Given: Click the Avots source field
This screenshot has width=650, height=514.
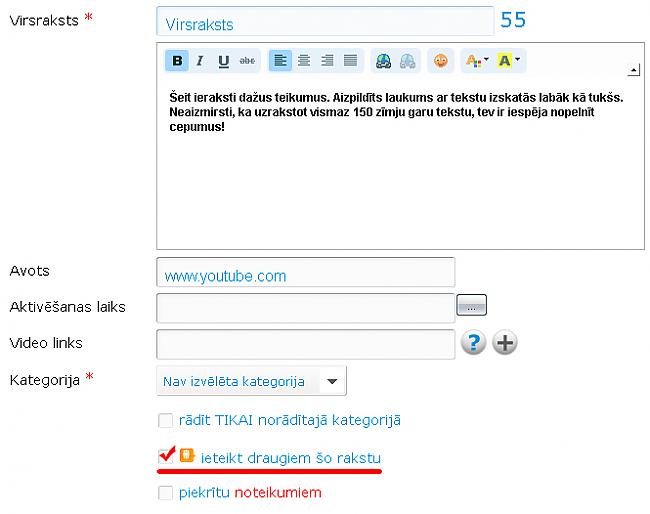Looking at the screenshot, I should click(x=306, y=272).
